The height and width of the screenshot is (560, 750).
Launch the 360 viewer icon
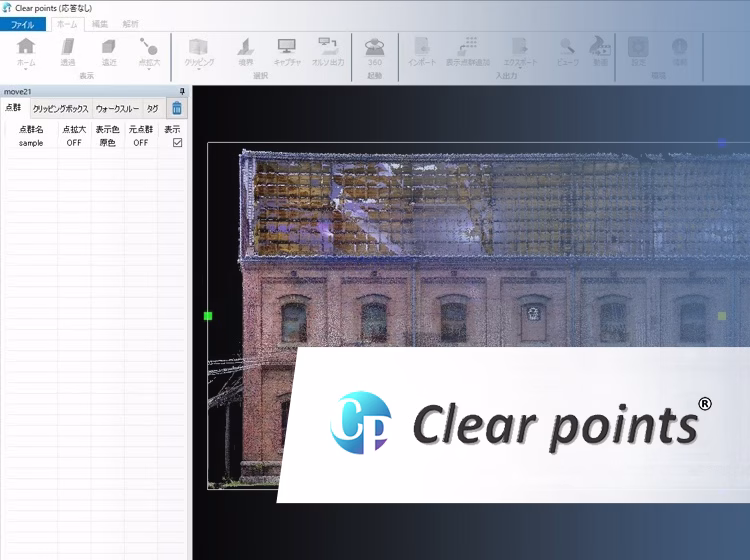click(x=375, y=50)
